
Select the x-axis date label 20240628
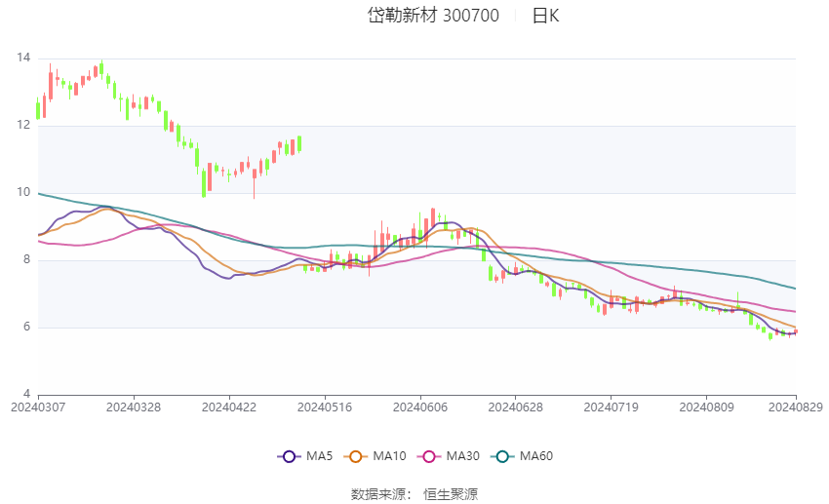tap(516, 407)
